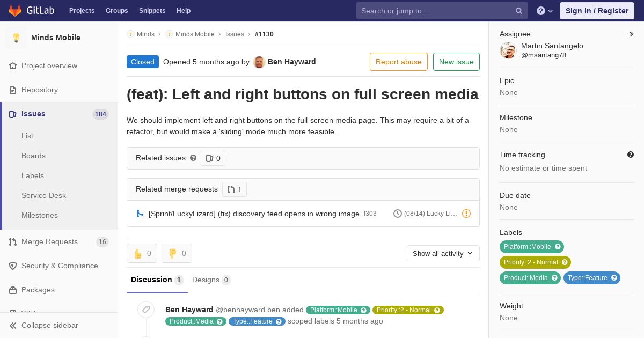Screen dimensions: 644x338
Task: Click the milestone clock icon
Action: tap(398, 214)
